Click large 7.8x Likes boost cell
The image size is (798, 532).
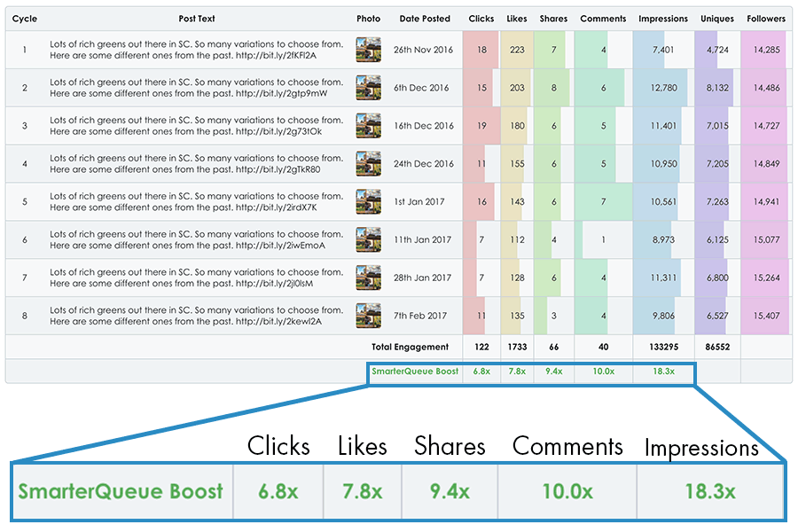(362, 491)
